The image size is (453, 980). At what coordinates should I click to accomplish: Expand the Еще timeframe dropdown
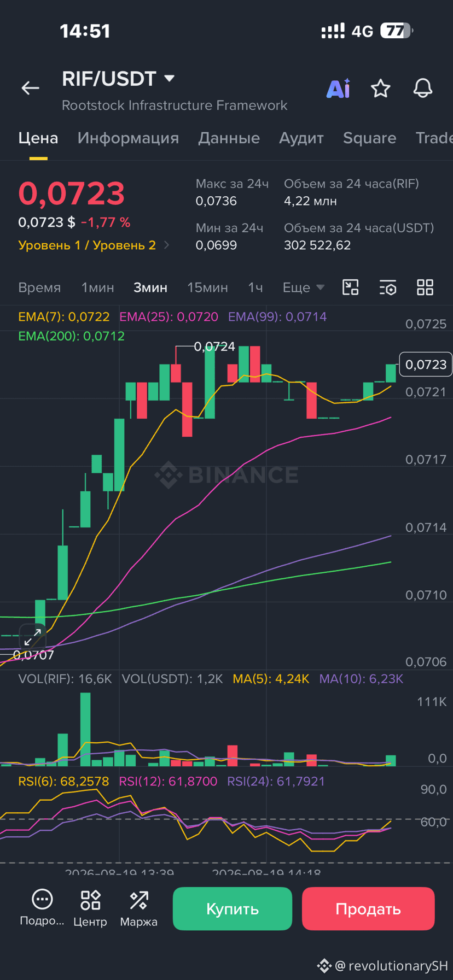304,287
